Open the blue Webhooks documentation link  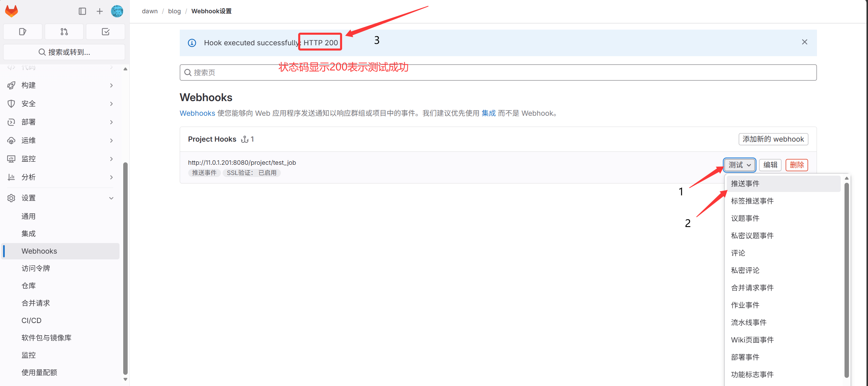197,113
